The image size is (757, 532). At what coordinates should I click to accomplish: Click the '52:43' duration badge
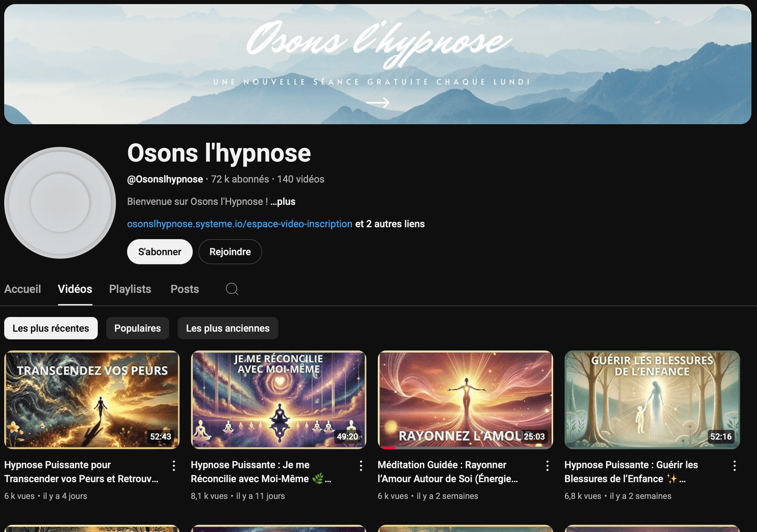[x=160, y=437]
